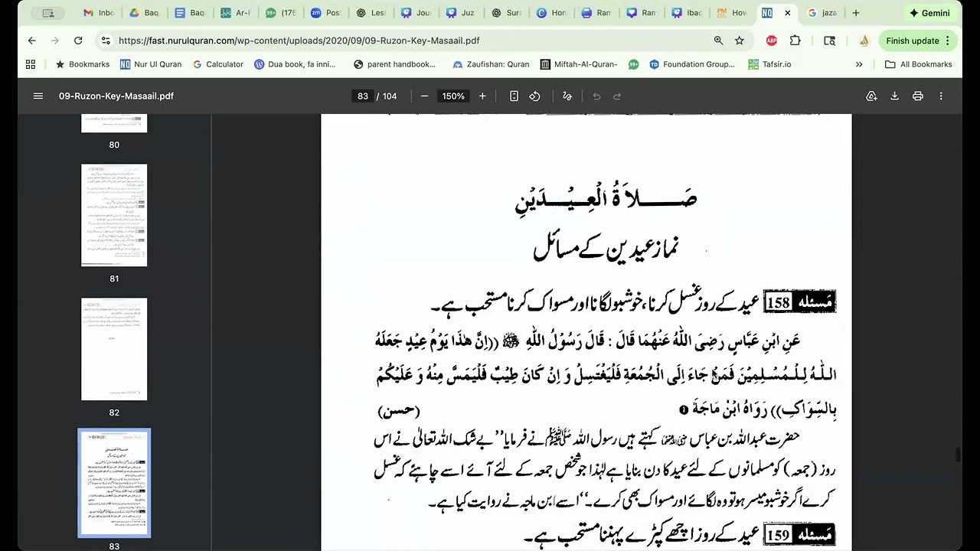Click the media control icon in toolbar
The image size is (980, 551).
[829, 41]
